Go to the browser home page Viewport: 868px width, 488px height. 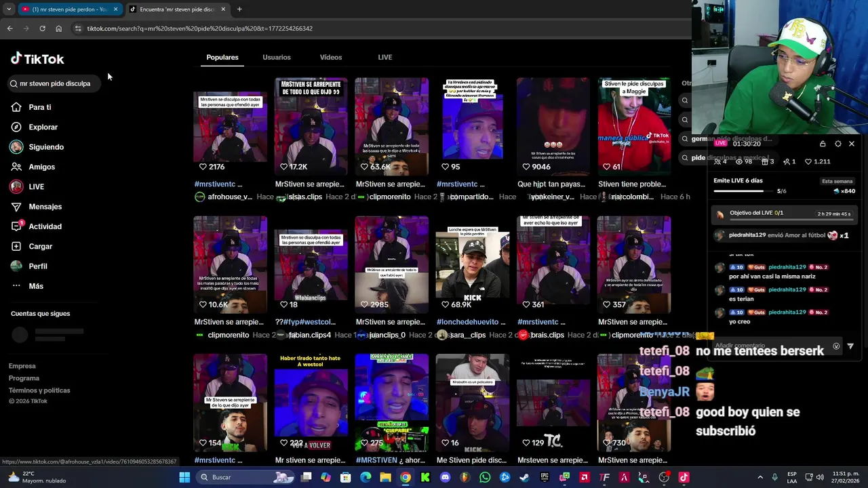coord(58,28)
